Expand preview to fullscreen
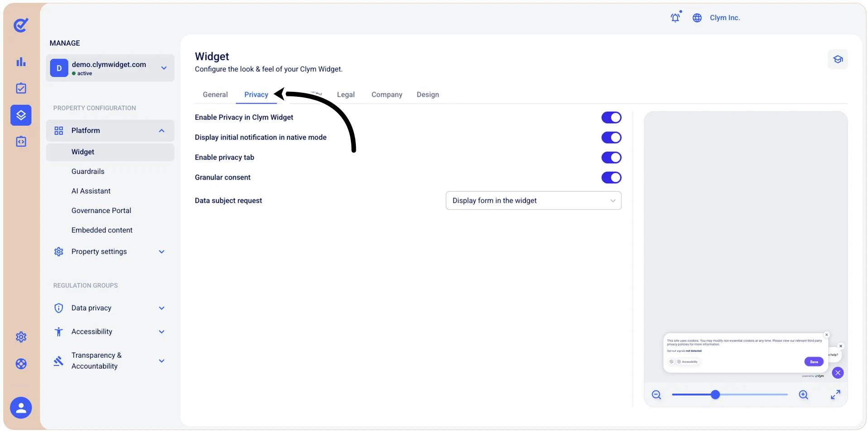Screen dimensions: 868x432 (835, 395)
